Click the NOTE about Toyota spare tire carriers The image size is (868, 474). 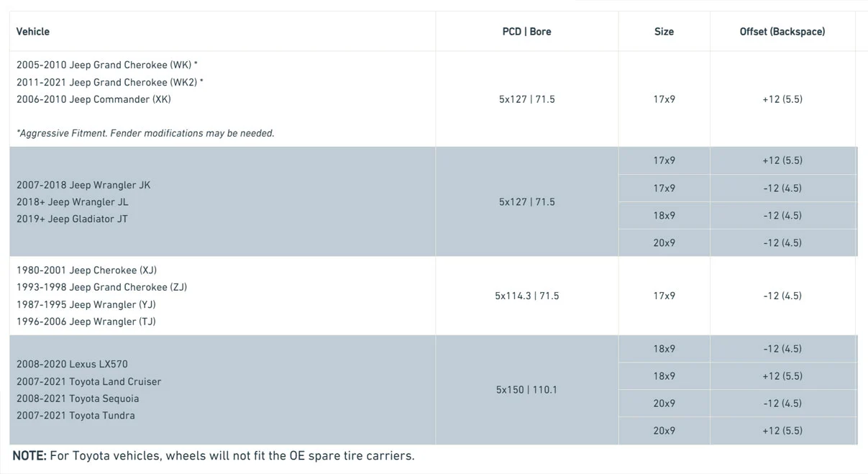click(213, 455)
